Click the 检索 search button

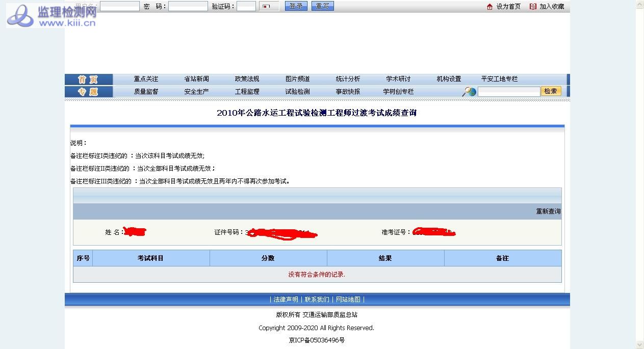point(551,91)
